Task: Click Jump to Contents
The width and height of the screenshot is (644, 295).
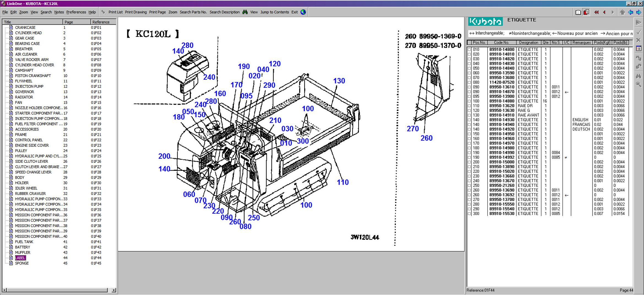Action: pos(275,12)
